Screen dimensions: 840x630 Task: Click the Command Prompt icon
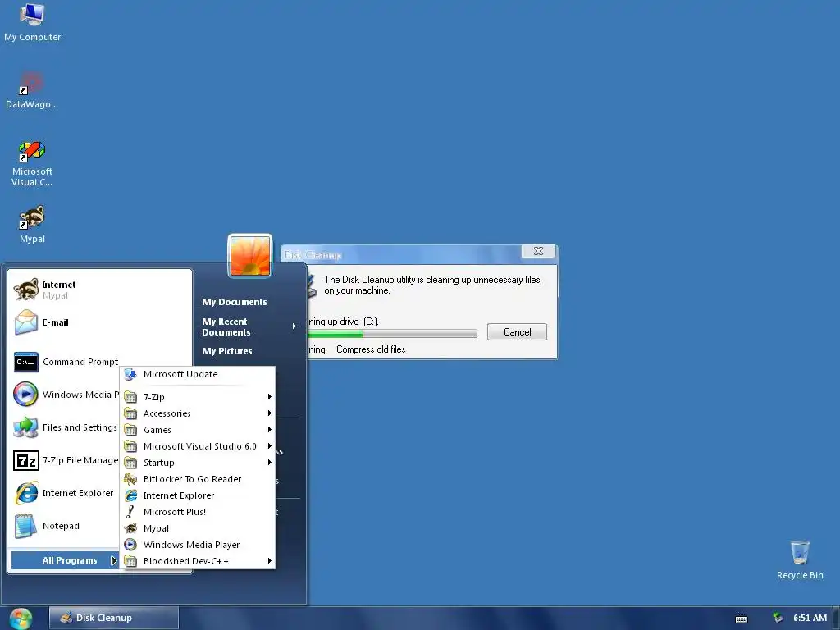[25, 362]
